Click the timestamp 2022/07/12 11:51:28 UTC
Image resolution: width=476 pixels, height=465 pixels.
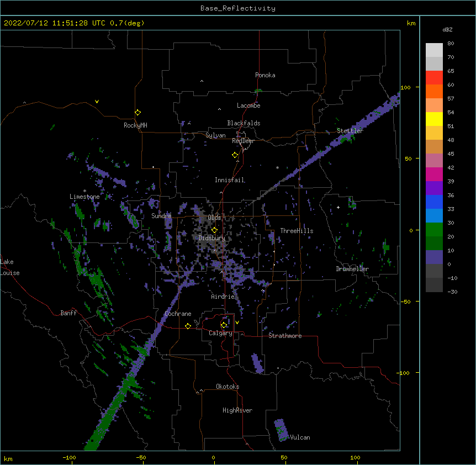(x=54, y=23)
